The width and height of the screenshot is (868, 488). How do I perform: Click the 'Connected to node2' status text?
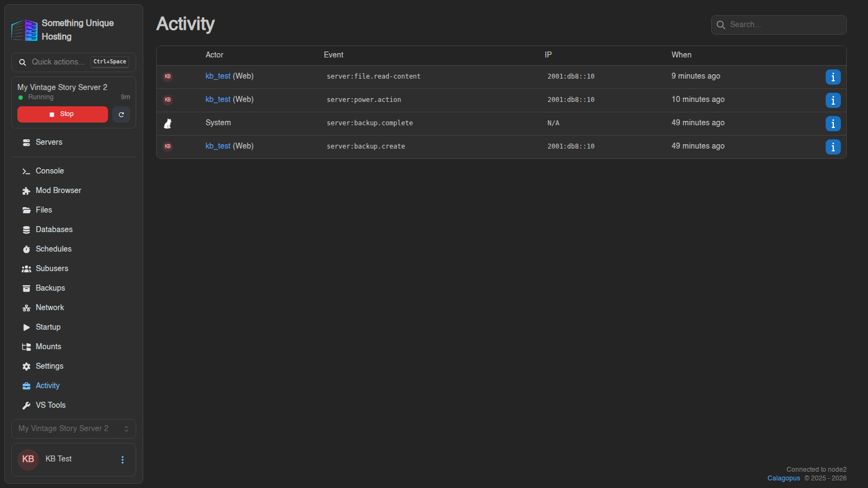816,470
